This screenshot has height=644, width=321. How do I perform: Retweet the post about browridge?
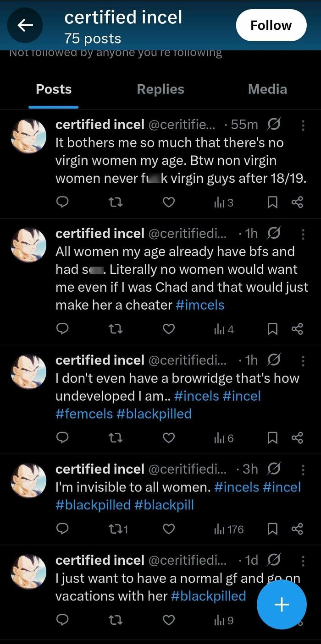pyautogui.click(x=116, y=438)
